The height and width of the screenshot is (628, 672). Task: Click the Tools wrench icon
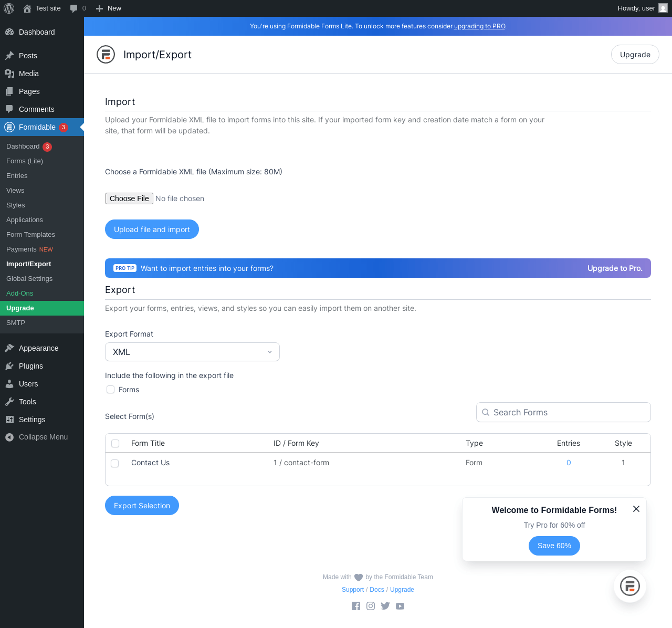click(9, 402)
